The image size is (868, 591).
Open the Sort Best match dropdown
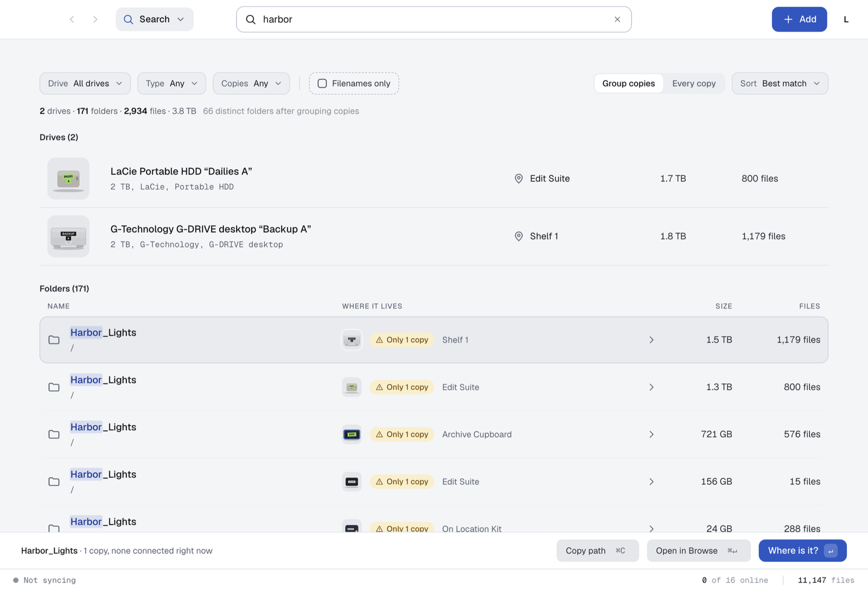[x=780, y=83]
